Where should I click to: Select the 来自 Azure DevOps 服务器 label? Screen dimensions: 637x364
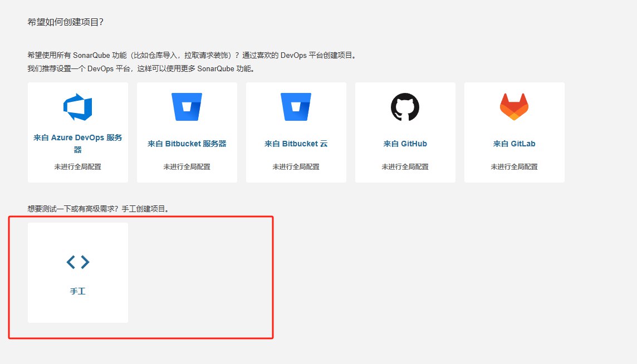click(78, 143)
